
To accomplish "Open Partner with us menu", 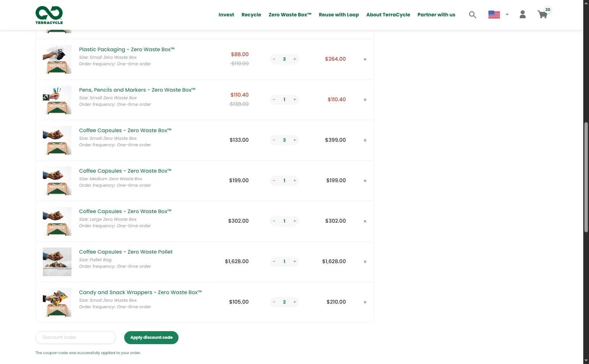I will click(436, 15).
